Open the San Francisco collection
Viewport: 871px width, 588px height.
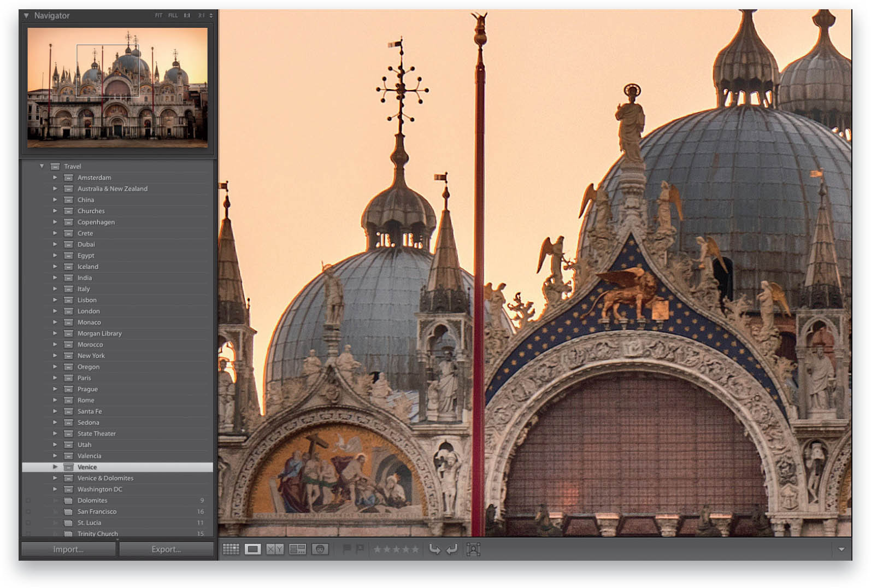[x=117, y=511]
